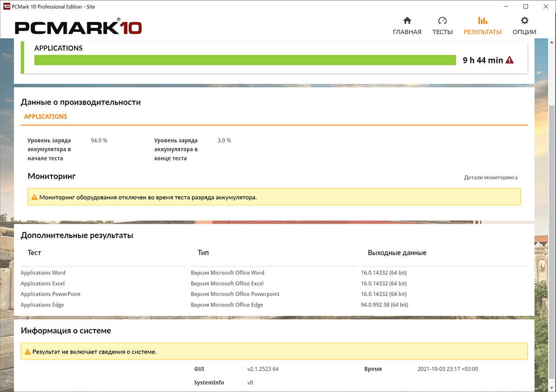Viewport: 556px width, 392px height.
Task: Open the РЕЗУЛЬТАТЫ tab
Action: (x=482, y=26)
